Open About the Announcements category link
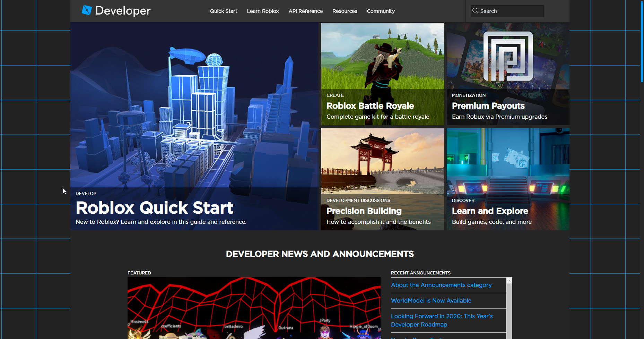Screen dimensions: 644x339 (x=441, y=285)
